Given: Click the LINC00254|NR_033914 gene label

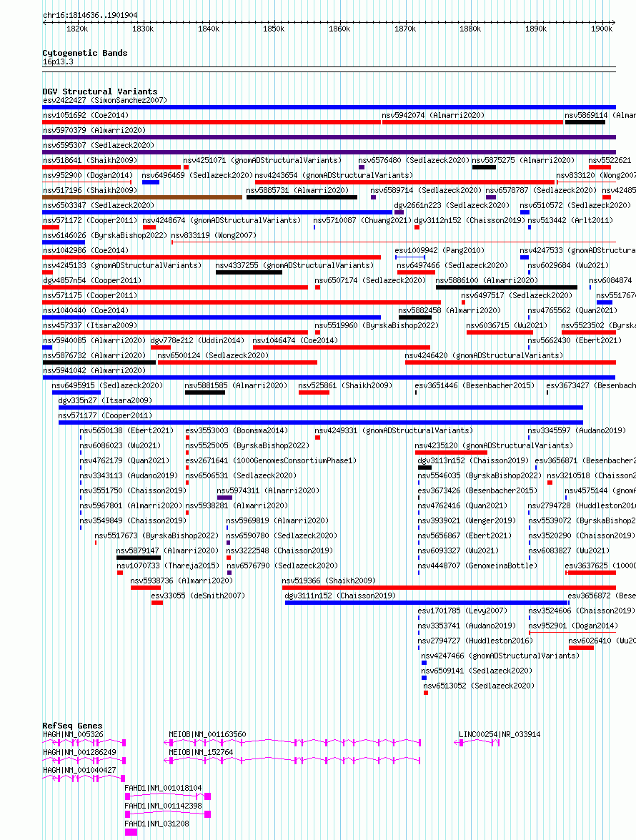Looking at the screenshot, I should click(x=500, y=734).
